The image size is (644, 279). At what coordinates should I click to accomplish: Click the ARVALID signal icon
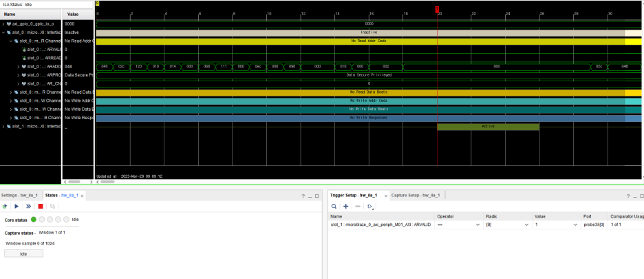point(24,50)
